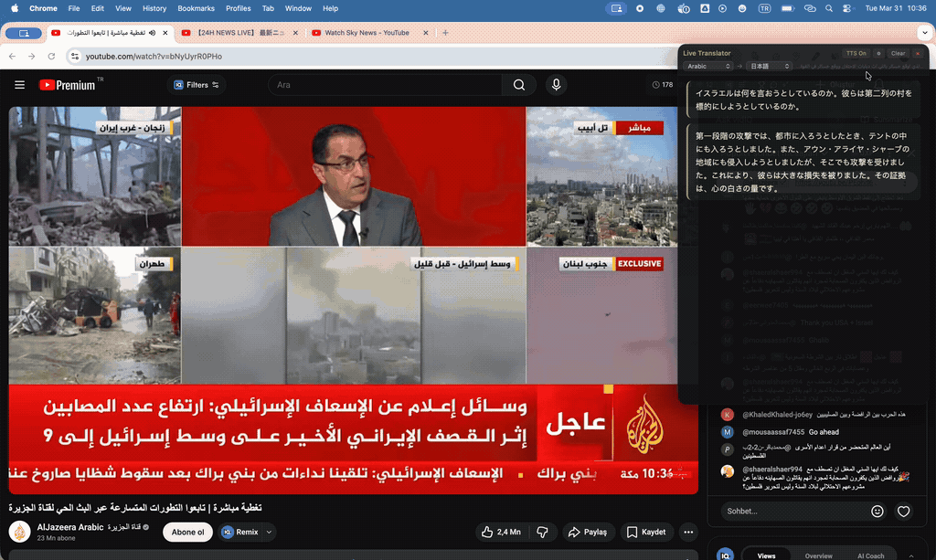Change the Japanese target language dropdown
The height and width of the screenshot is (560, 936).
click(770, 66)
